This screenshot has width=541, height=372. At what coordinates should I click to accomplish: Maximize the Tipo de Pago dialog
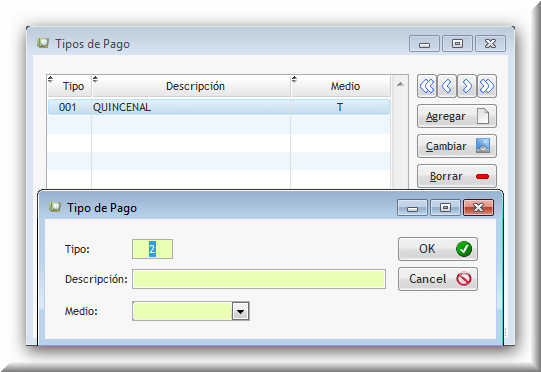click(x=445, y=208)
